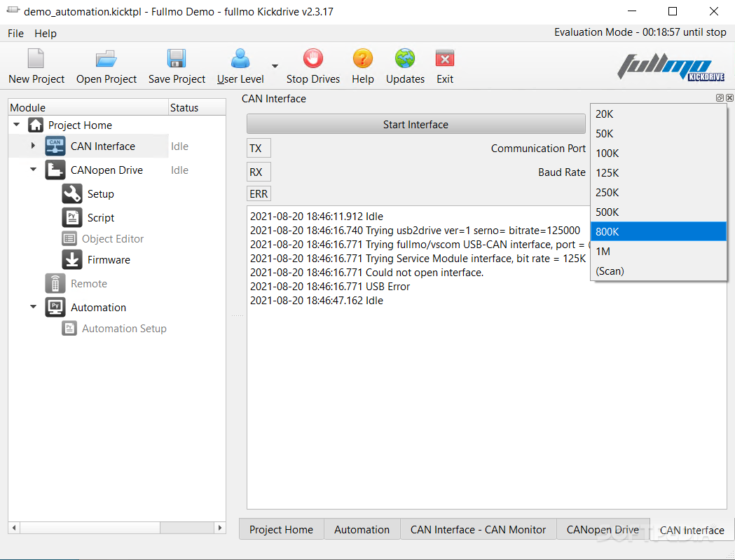735x560 pixels.
Task: Click the Stop Drives red hand icon
Action: click(312, 59)
